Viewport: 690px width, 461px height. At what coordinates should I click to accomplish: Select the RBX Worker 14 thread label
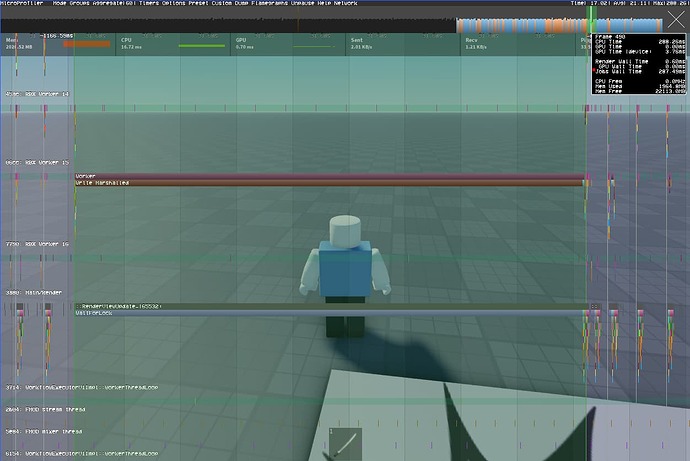[37, 94]
